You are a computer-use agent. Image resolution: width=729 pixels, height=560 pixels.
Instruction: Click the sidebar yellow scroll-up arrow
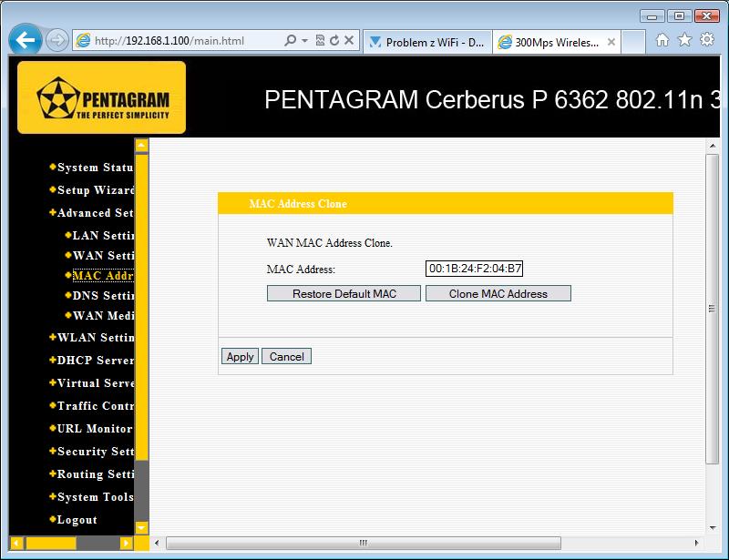141,146
